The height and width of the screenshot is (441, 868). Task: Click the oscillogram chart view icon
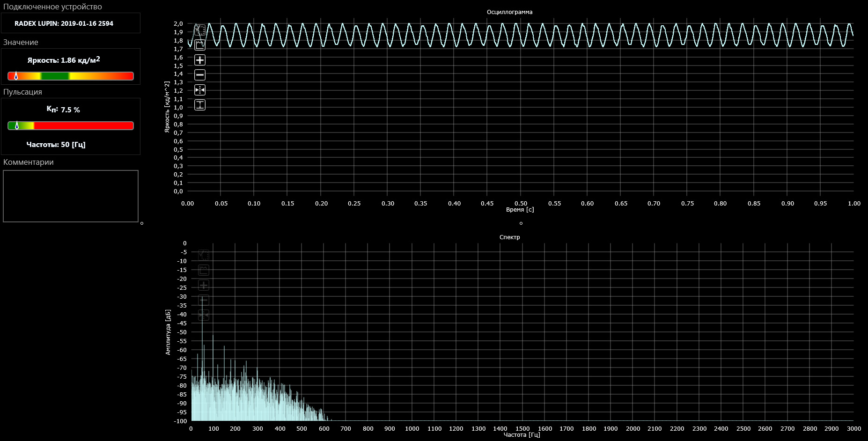pos(200,45)
